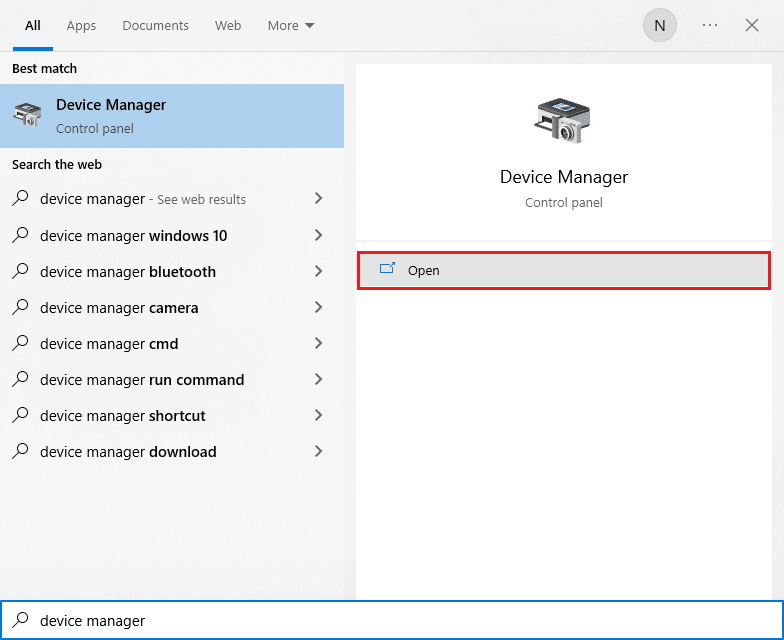Expand arrow for 'download' suggestion
This screenshot has width=784, height=640.
(318, 450)
